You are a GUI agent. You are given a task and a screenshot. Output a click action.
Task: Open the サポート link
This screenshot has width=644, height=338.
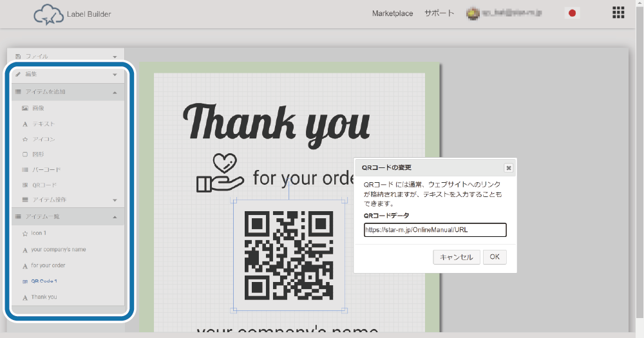439,13
